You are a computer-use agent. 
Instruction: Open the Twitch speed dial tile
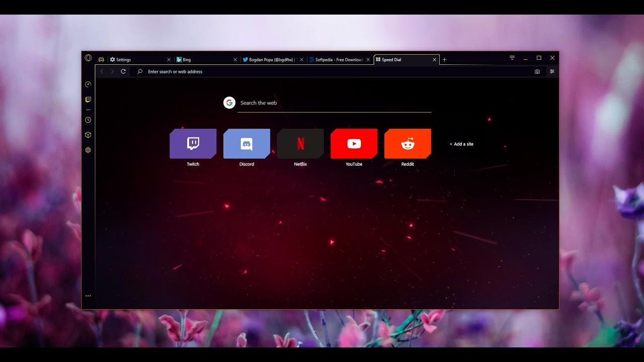(x=193, y=144)
